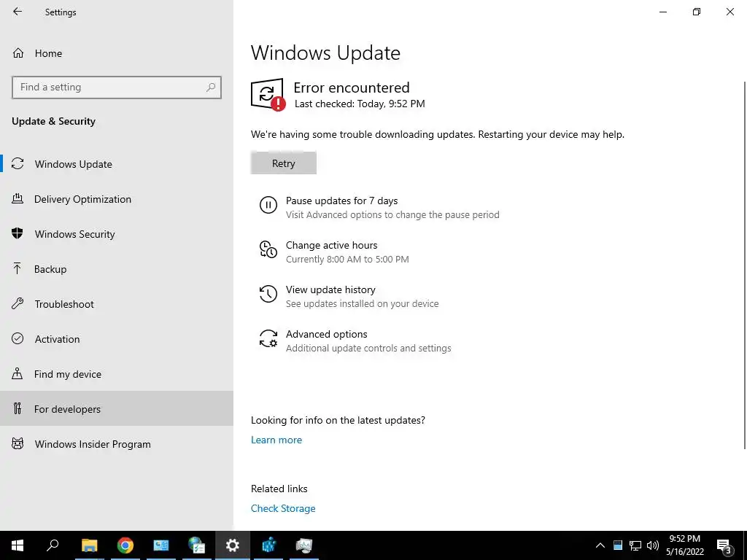The image size is (747, 560).
Task: Open the Check Storage link
Action: [x=283, y=508]
